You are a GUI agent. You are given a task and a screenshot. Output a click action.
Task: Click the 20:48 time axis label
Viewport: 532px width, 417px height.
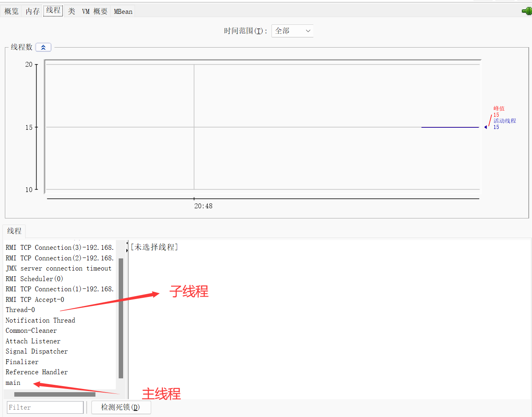pos(203,206)
